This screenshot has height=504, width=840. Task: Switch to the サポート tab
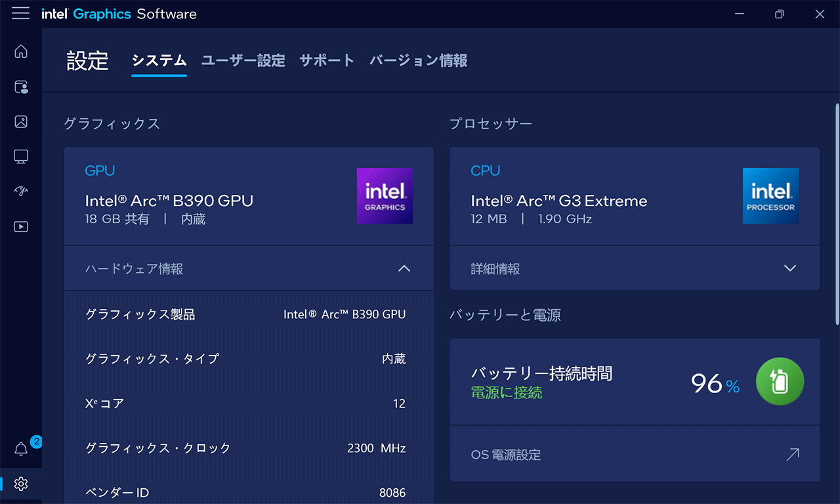[x=327, y=61]
